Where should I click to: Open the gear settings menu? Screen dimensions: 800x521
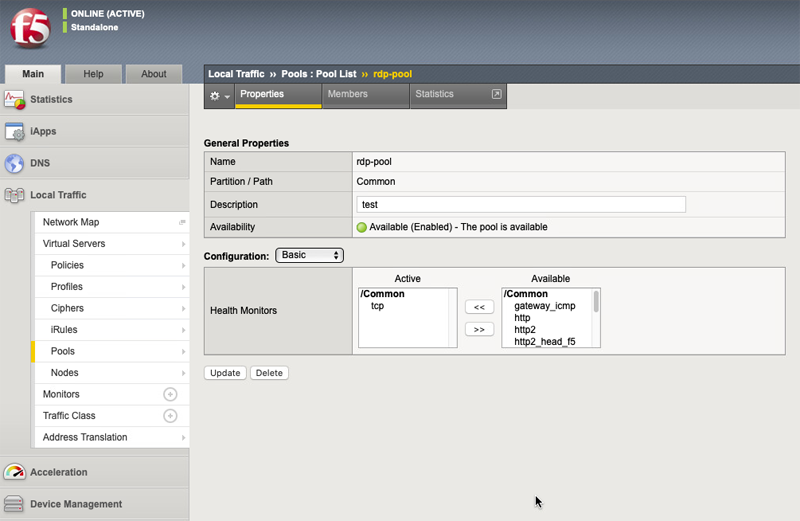[x=219, y=95]
